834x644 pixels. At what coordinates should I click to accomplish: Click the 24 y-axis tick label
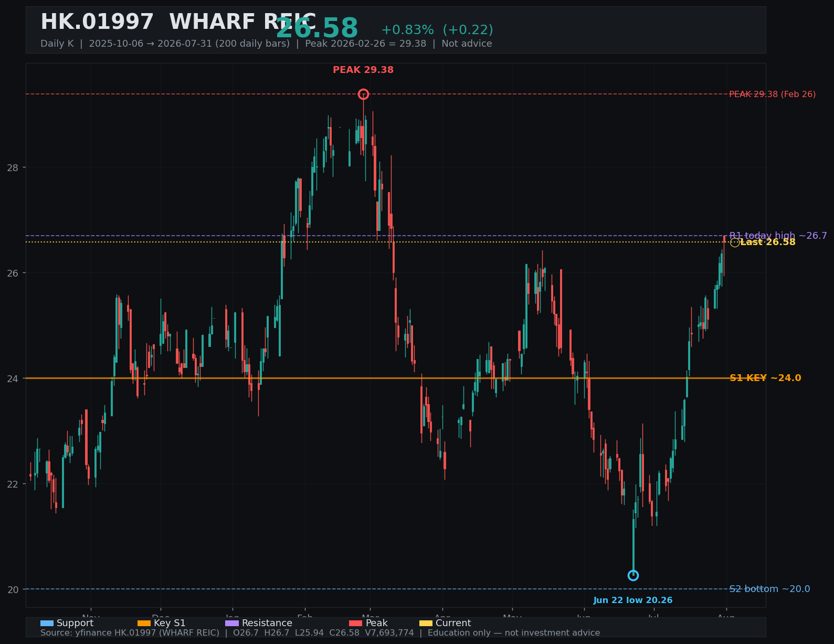pos(13,378)
